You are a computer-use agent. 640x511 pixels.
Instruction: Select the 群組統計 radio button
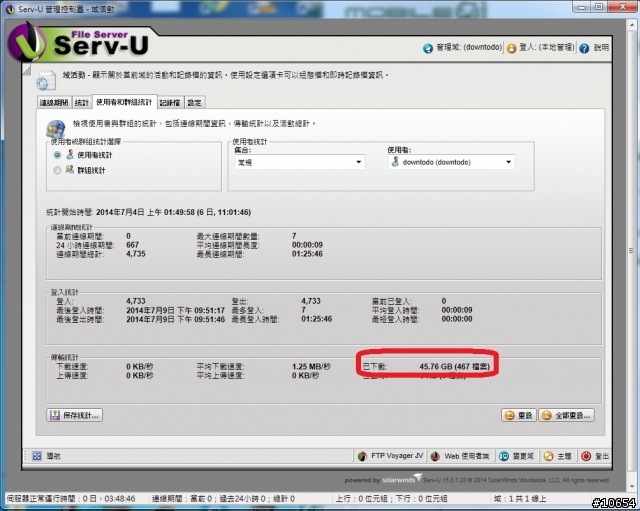57,170
